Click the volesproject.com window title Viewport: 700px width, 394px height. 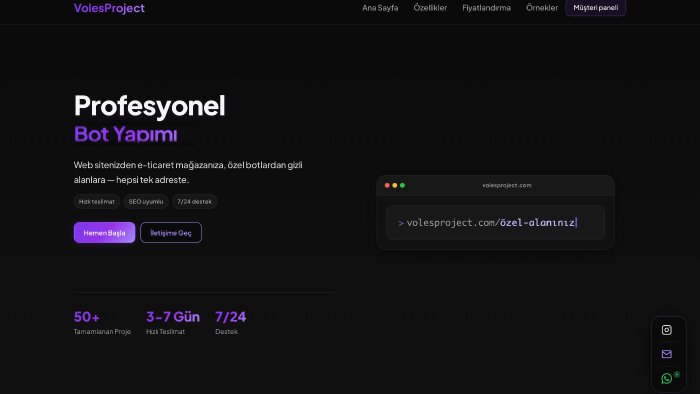click(x=507, y=185)
